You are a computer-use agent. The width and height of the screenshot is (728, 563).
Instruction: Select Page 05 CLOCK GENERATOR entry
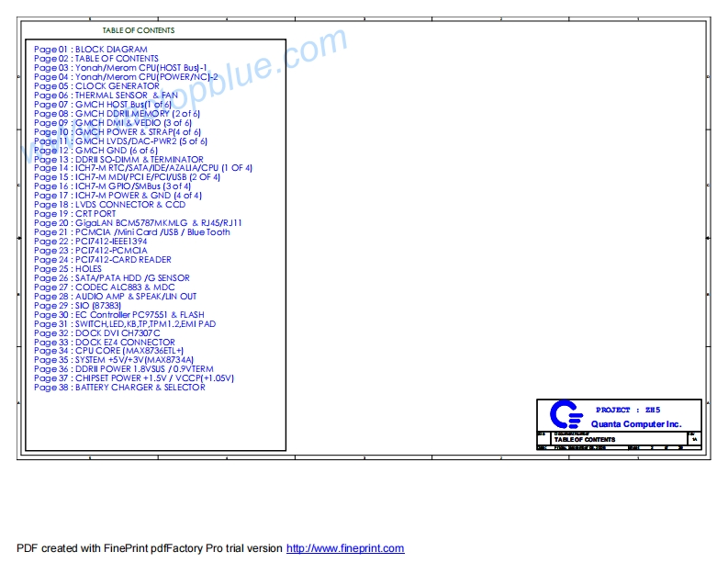pyautogui.click(x=96, y=86)
